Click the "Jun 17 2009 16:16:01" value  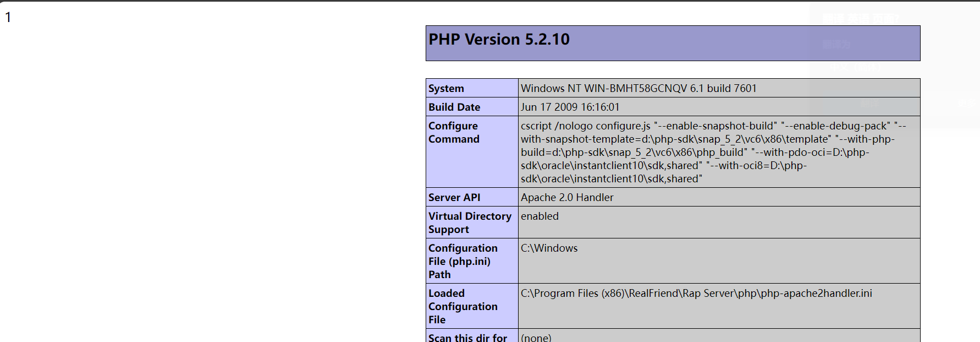(570, 107)
